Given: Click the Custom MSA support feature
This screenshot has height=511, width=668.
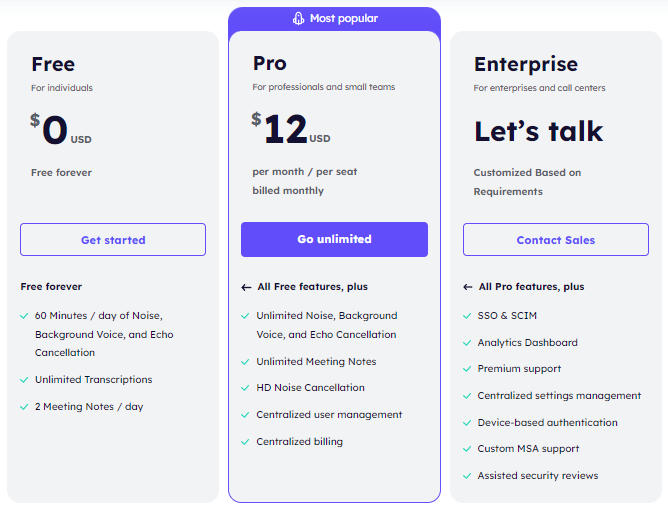Looking at the screenshot, I should coord(528,449).
